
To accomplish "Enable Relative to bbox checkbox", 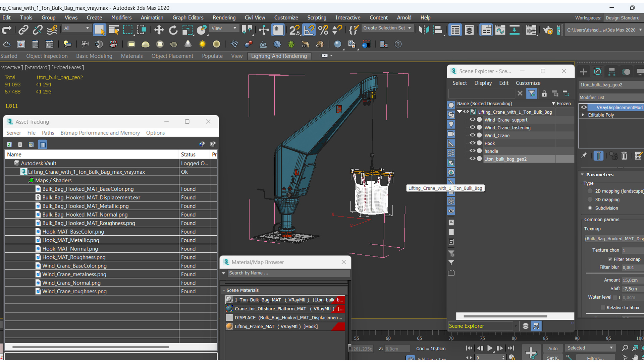I will (x=603, y=308).
